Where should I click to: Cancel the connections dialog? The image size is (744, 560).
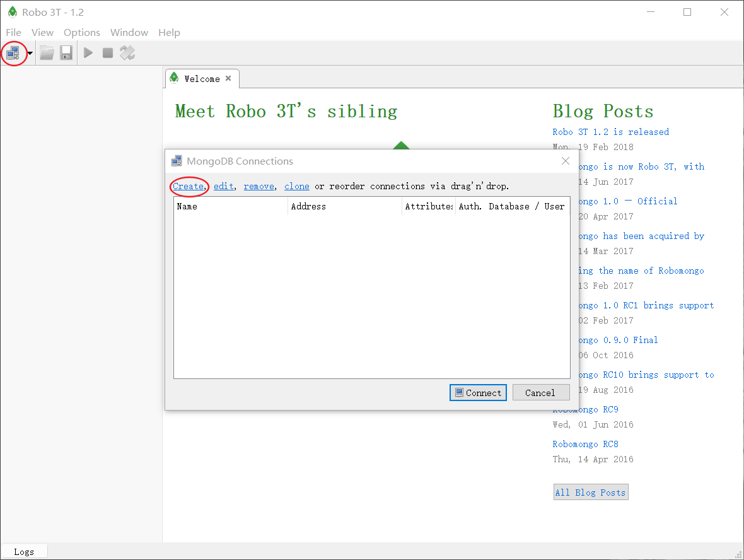pos(541,392)
